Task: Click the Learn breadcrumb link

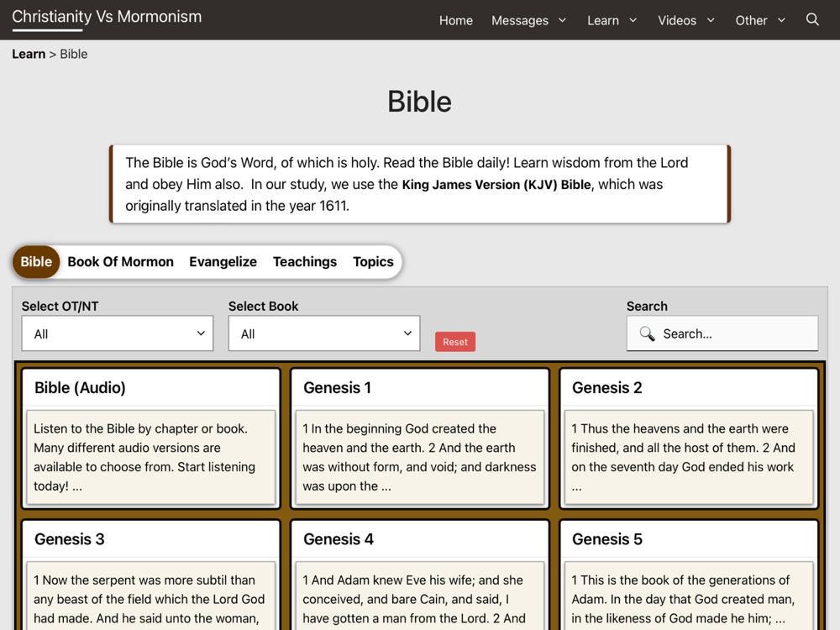Action: [x=29, y=54]
